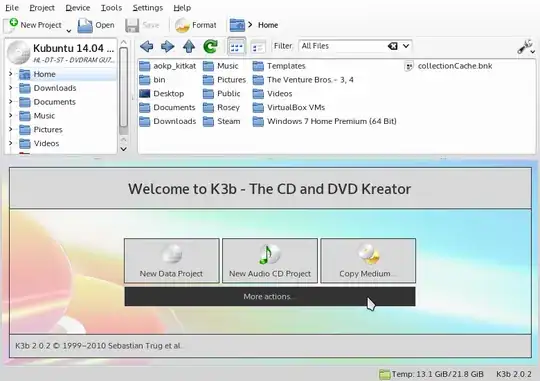The height and width of the screenshot is (381, 540).
Task: Switch to detailed list view mode
Action: pos(258,47)
